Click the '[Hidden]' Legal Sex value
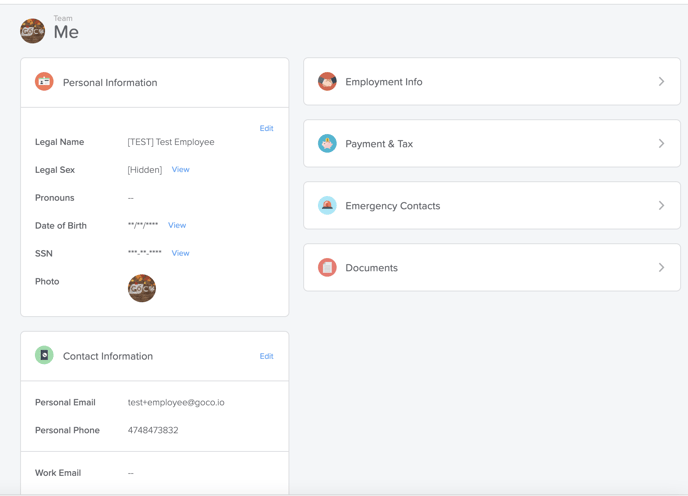Viewport: 688px width, 496px height. pyautogui.click(x=145, y=170)
